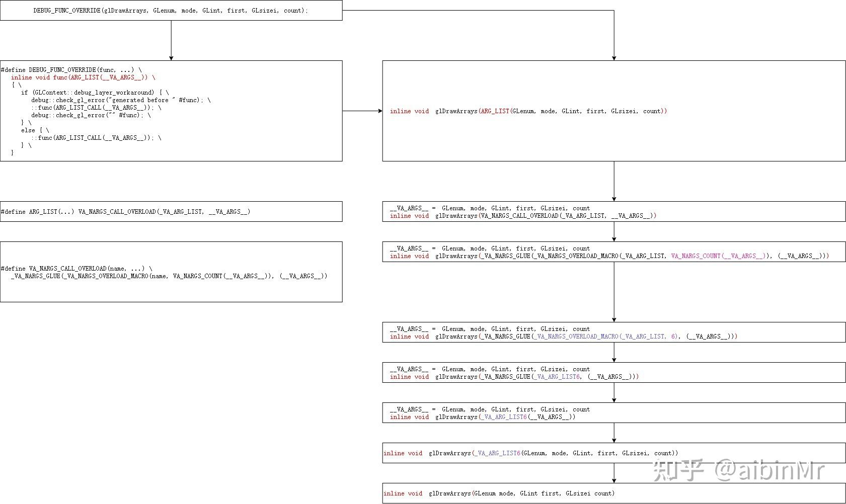Select the '#define ARG_LIST(...)' definition box
The width and height of the screenshot is (846, 504).
[171, 212]
